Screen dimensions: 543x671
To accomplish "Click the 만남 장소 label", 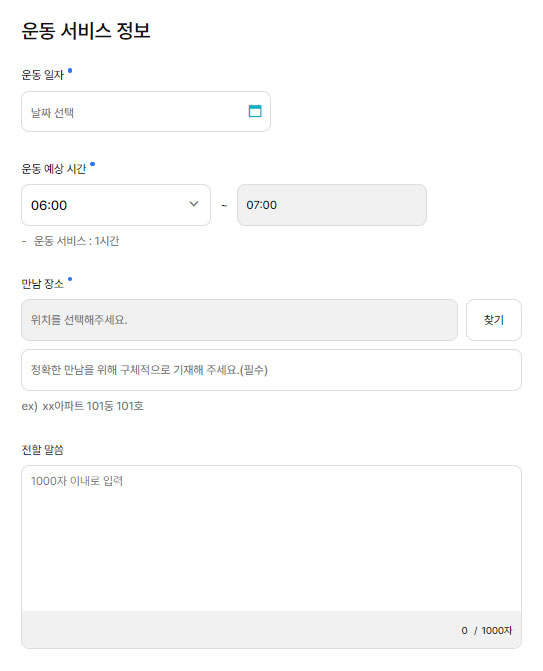I will [42, 284].
